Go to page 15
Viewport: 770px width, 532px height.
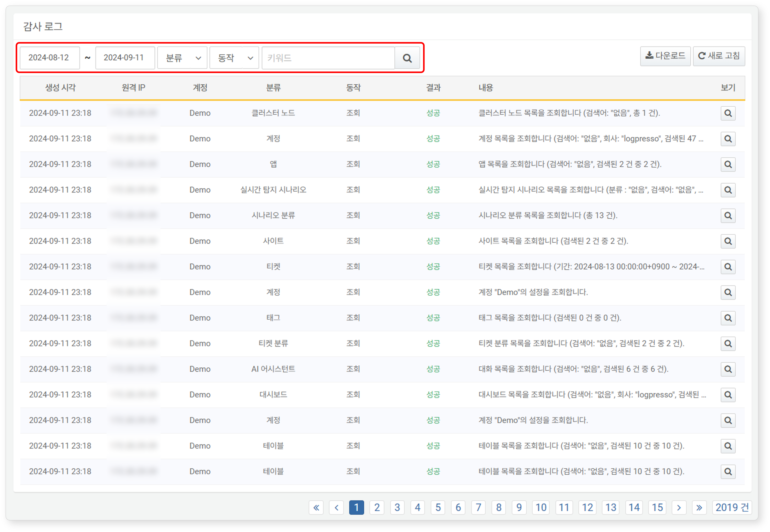pos(657,507)
